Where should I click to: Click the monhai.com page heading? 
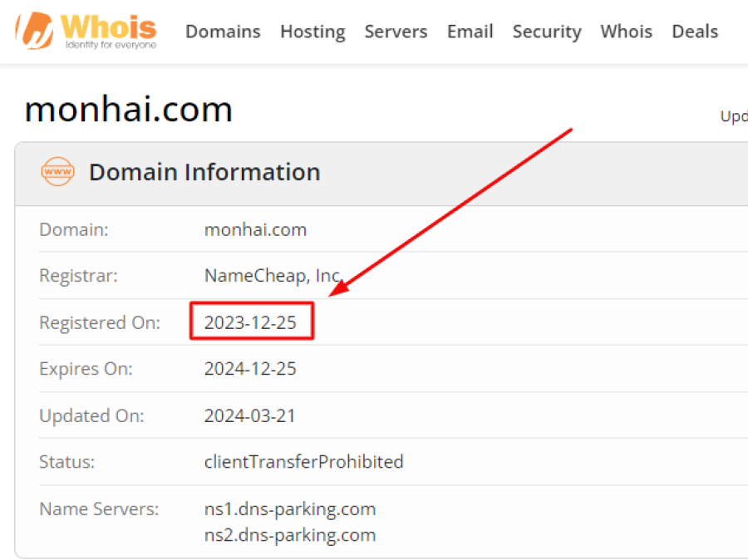tap(128, 109)
